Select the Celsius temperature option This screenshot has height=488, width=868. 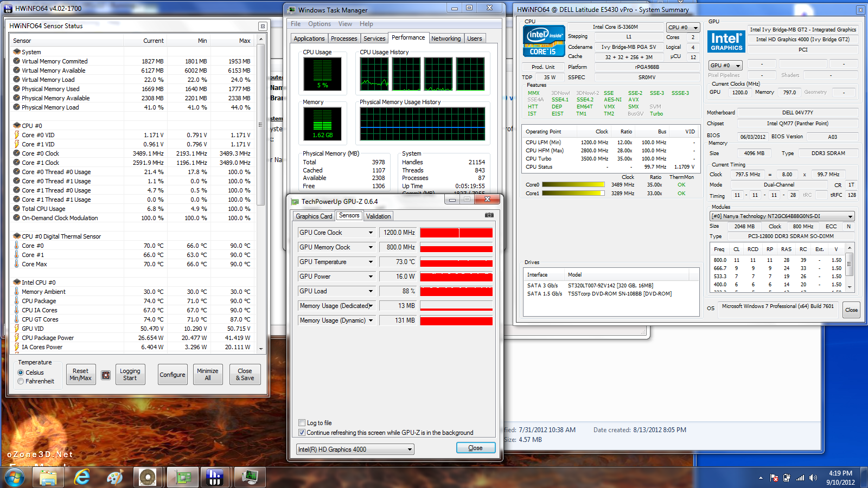click(21, 373)
